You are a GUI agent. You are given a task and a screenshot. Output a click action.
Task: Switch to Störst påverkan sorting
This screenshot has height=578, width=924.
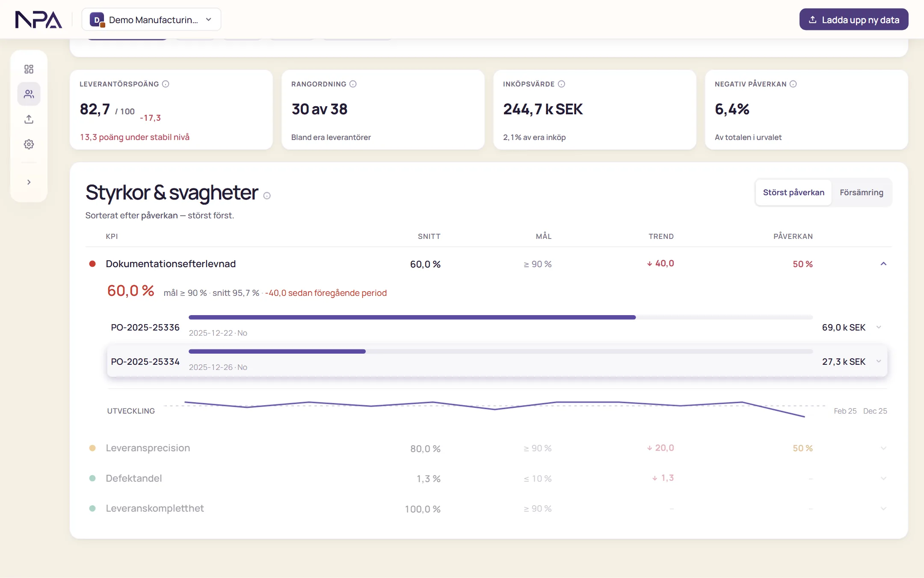(x=794, y=193)
